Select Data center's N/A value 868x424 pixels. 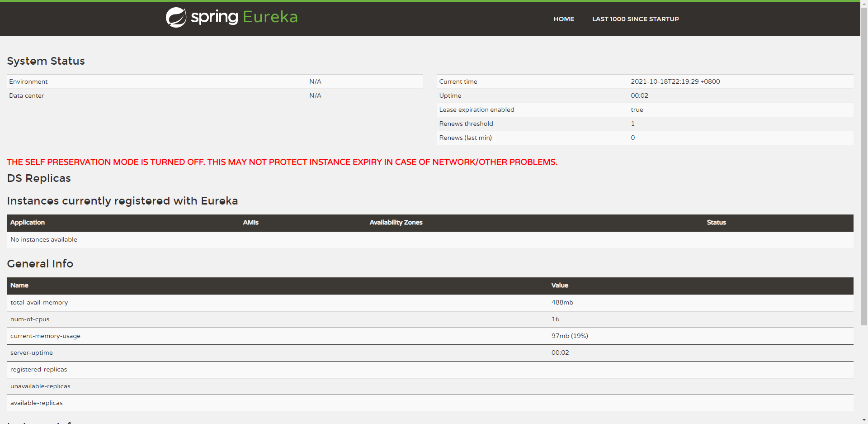pyautogui.click(x=315, y=95)
